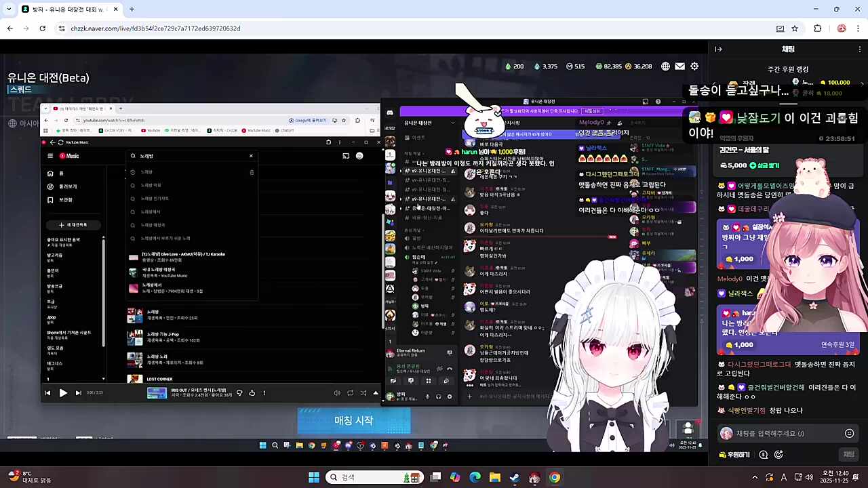Create new playlist with 새 재생목록

click(73, 224)
